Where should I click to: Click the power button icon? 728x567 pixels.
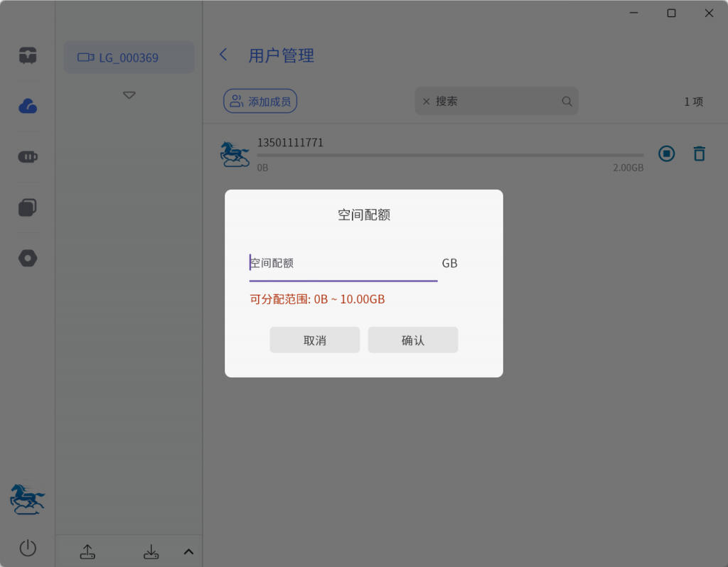coord(28,548)
